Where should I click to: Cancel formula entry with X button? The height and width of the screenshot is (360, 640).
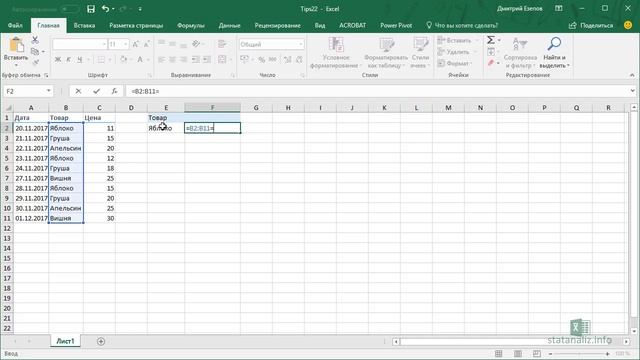[x=78, y=91]
